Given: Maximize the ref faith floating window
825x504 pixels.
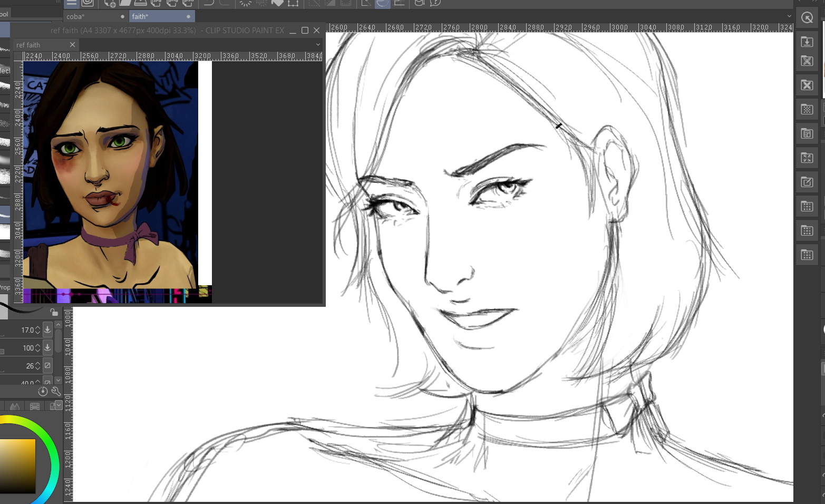Looking at the screenshot, I should pyautogui.click(x=305, y=31).
